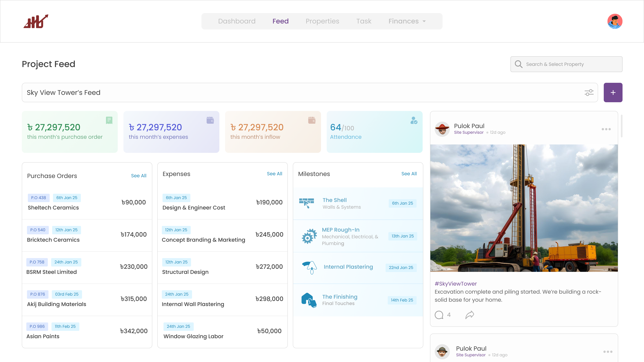
Task: Open the Properties tab
Action: (x=322, y=21)
